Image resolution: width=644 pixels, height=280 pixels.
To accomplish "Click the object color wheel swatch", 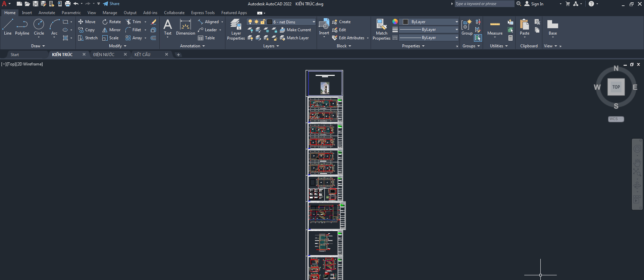I will click(395, 21).
